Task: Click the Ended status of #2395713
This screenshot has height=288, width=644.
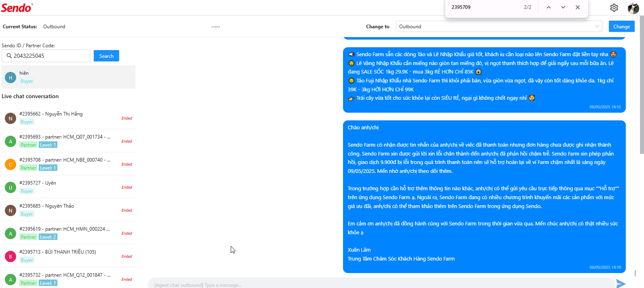Action: click(x=127, y=256)
